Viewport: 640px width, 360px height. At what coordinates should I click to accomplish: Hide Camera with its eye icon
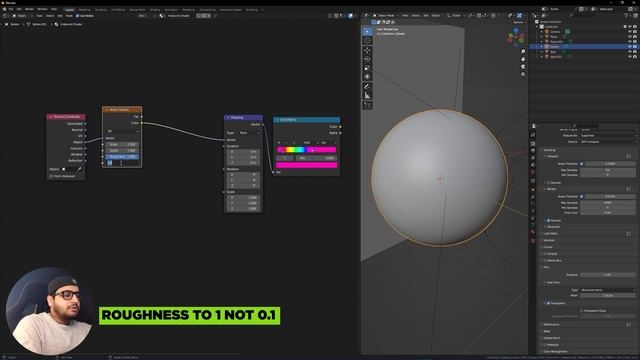[x=630, y=31]
